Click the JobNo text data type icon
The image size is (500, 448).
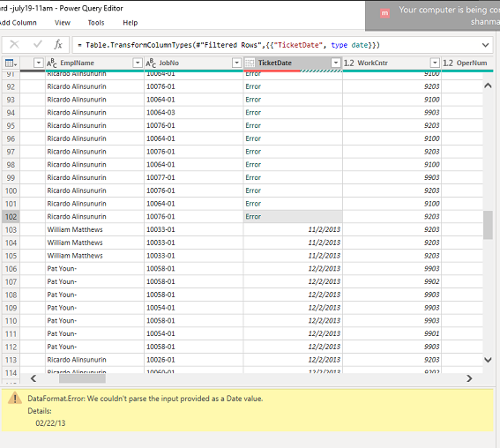(x=151, y=63)
